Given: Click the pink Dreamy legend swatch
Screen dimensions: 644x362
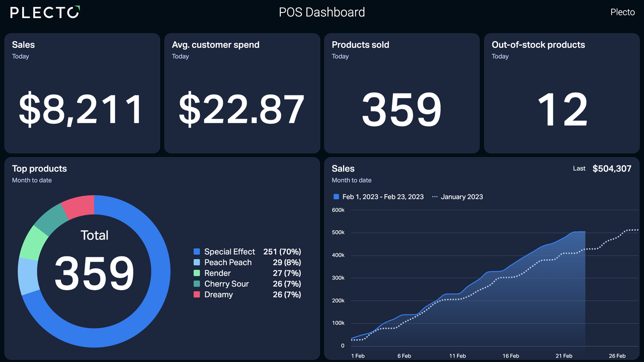Looking at the screenshot, I should (x=197, y=295).
